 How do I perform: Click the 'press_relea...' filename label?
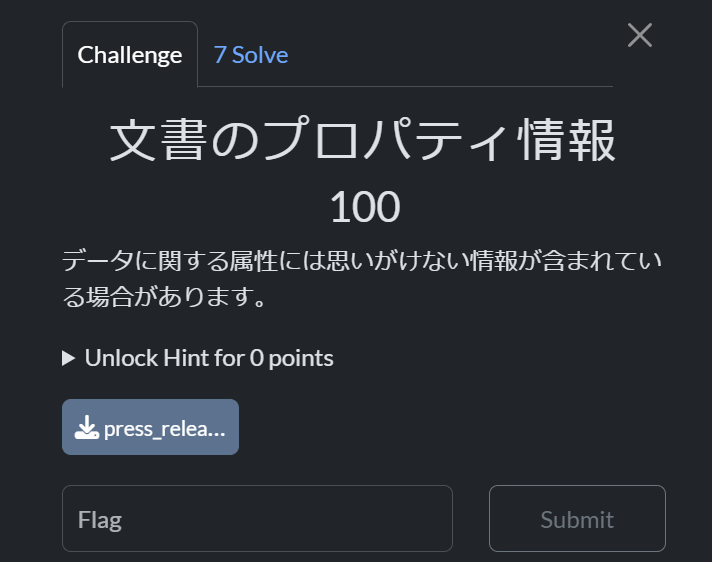click(164, 429)
